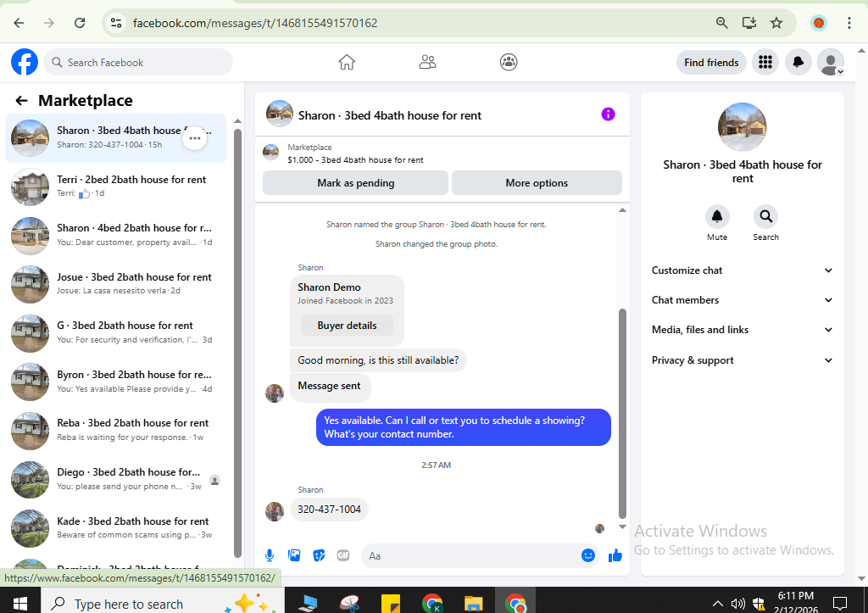
Task: Open Buyer details for Sharon Demo
Action: (347, 326)
